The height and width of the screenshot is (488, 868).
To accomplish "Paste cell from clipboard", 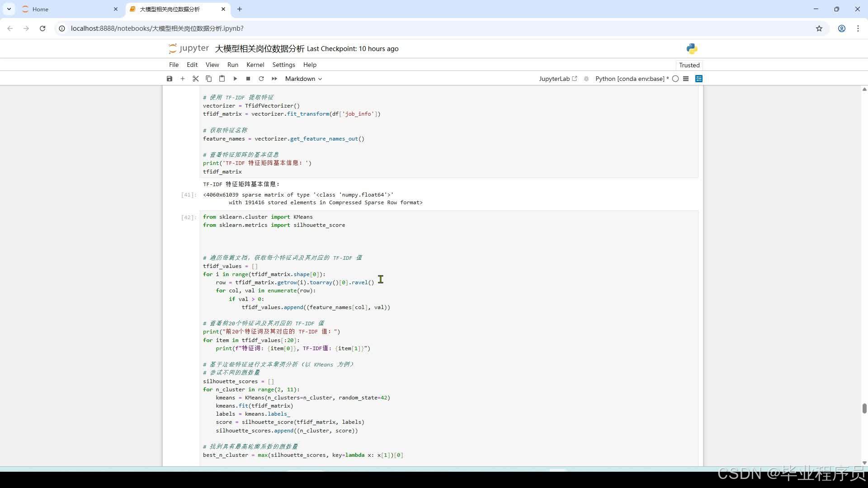I will [x=222, y=79].
